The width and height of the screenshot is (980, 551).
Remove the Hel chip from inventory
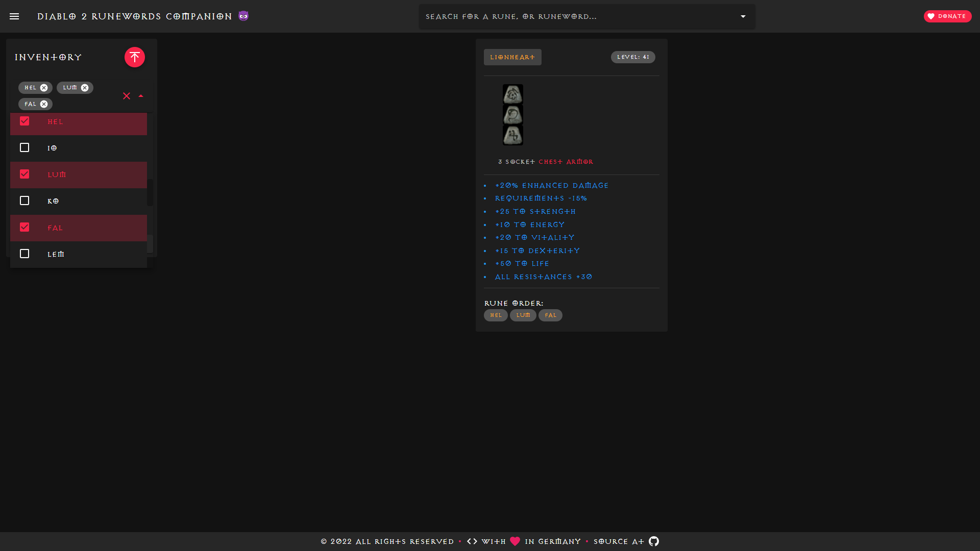coord(44,88)
